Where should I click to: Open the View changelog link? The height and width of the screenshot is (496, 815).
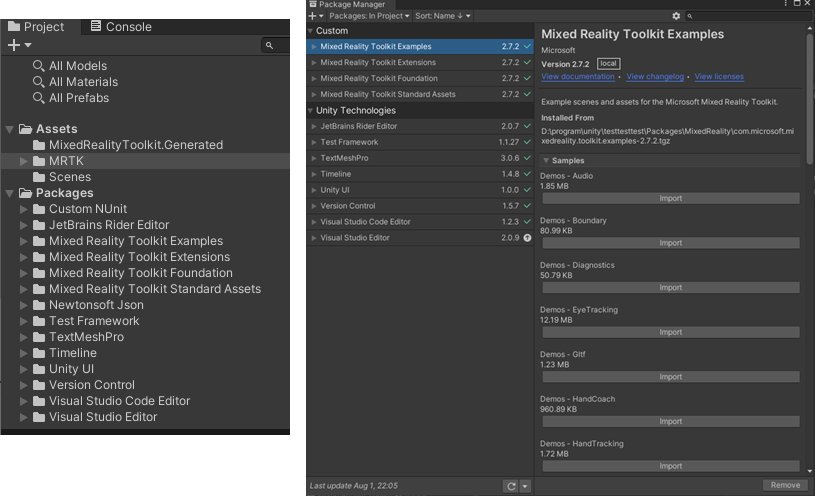[655, 76]
